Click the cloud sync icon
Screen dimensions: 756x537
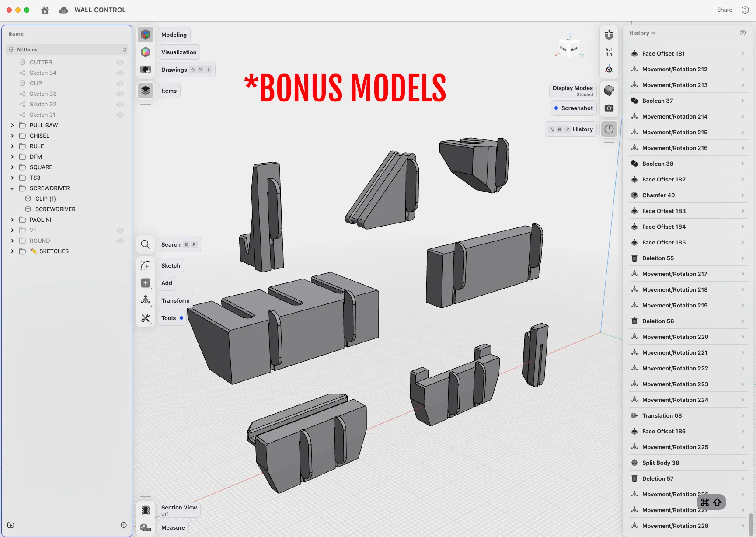63,10
